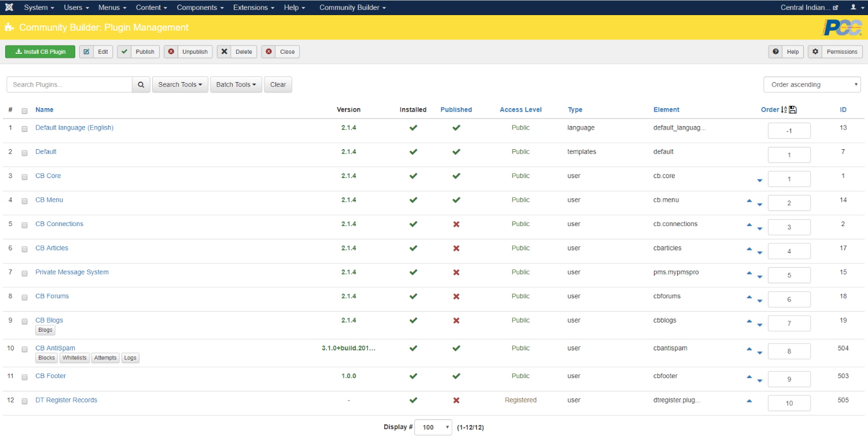Save the plugin ordering via disk icon
868x440 pixels.
793,110
